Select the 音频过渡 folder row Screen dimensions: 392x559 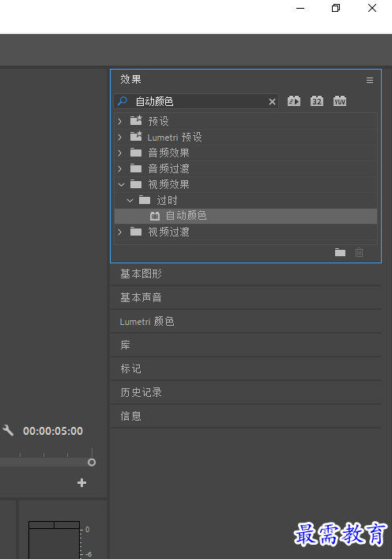click(x=246, y=168)
